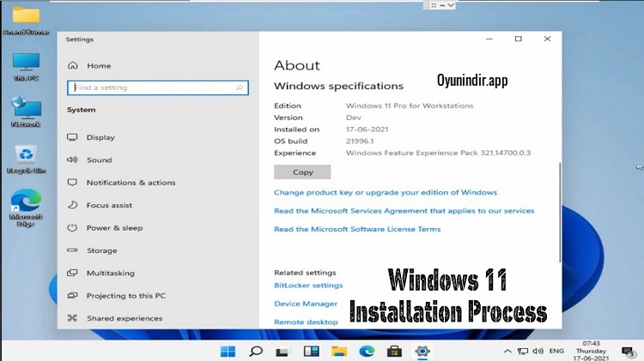Launch Microsoft Edge from taskbar
Viewport: 644px width, 361px height.
coord(367,352)
